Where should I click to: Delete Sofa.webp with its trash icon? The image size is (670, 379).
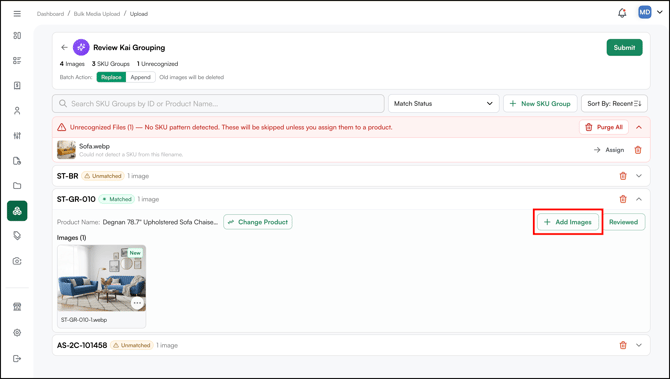click(638, 150)
